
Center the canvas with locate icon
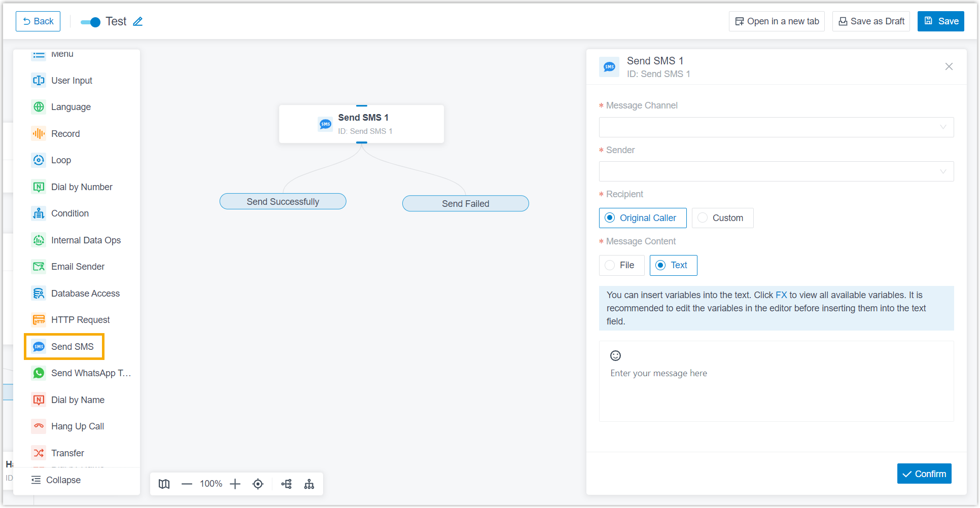258,484
